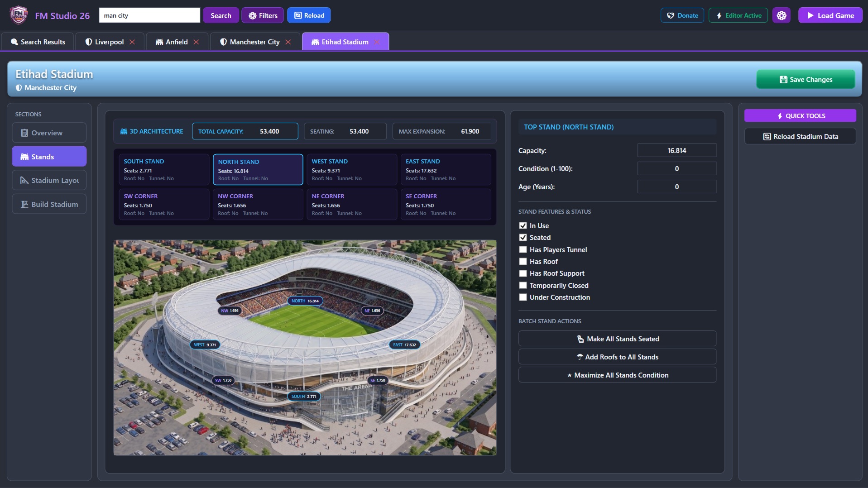Enable the Has Roof checkbox
This screenshot has height=488, width=868.
coord(523,261)
